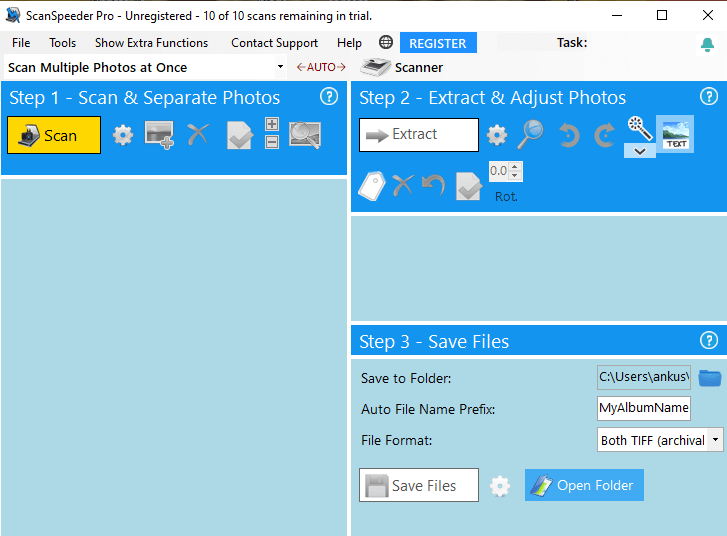
Task: Click the plus box icon in Step 1
Action: pyautogui.click(x=272, y=124)
